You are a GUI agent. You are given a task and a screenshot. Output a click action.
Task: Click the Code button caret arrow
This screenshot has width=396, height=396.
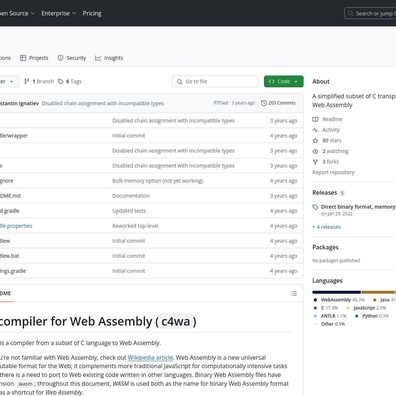click(296, 81)
